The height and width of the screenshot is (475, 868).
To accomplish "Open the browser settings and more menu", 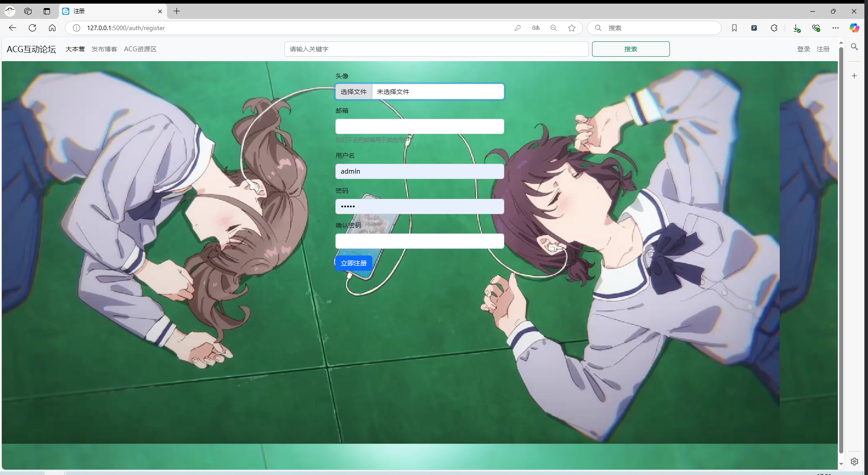I will pos(836,28).
